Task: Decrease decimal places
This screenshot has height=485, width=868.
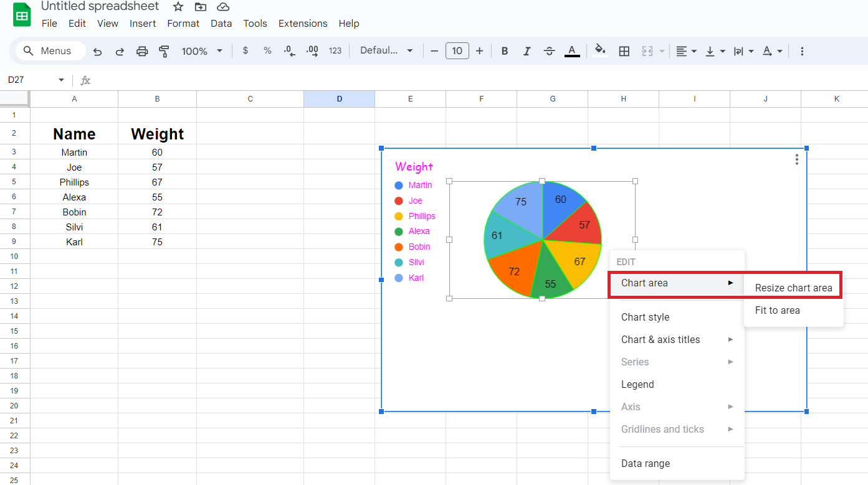Action: 289,51
